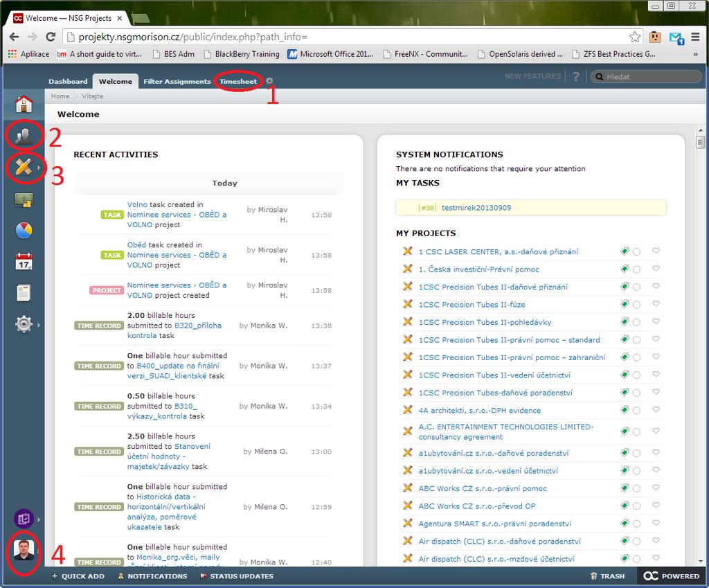Open Notifications in the bottom bar
709x588 pixels.
152,576
